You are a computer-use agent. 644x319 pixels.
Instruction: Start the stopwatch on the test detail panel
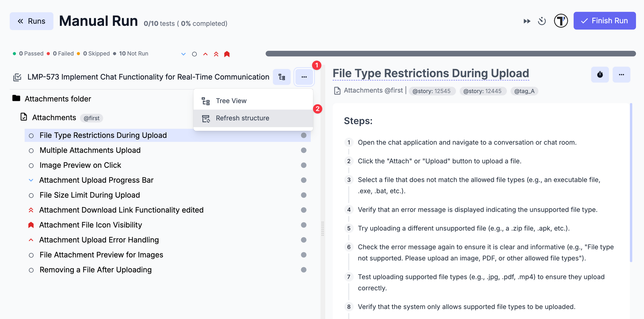point(600,75)
